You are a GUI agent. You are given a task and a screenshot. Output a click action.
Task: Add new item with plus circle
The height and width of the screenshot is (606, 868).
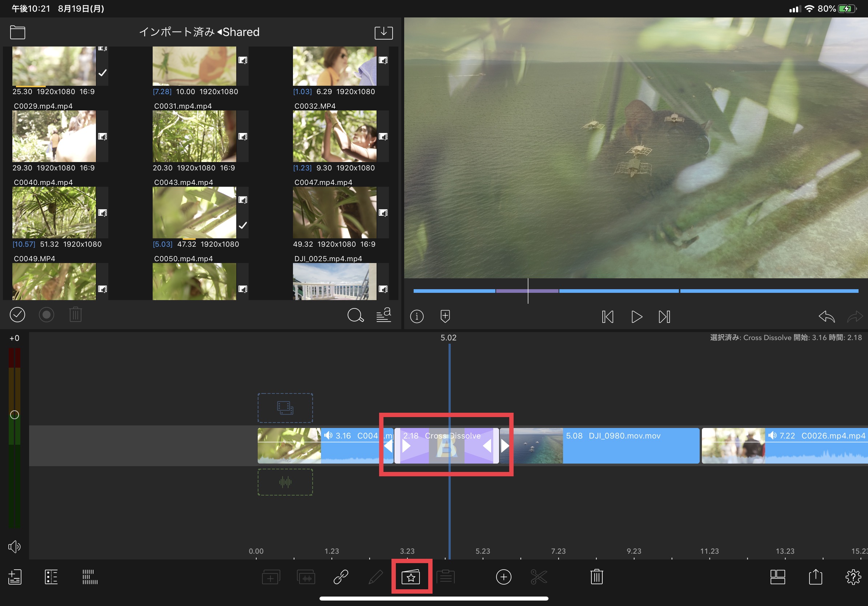503,577
